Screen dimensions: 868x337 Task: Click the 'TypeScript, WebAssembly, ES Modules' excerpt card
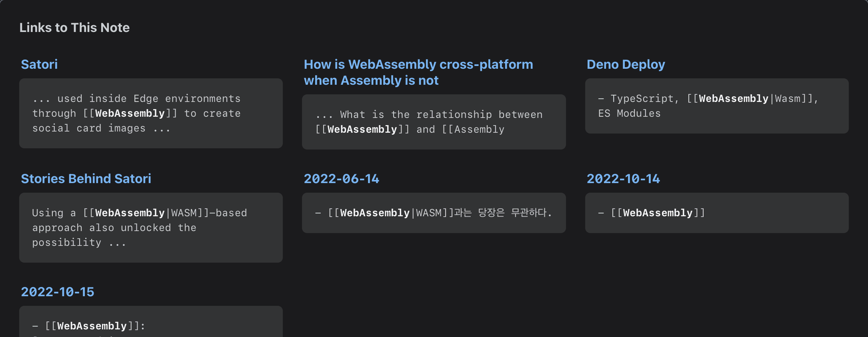(x=716, y=106)
